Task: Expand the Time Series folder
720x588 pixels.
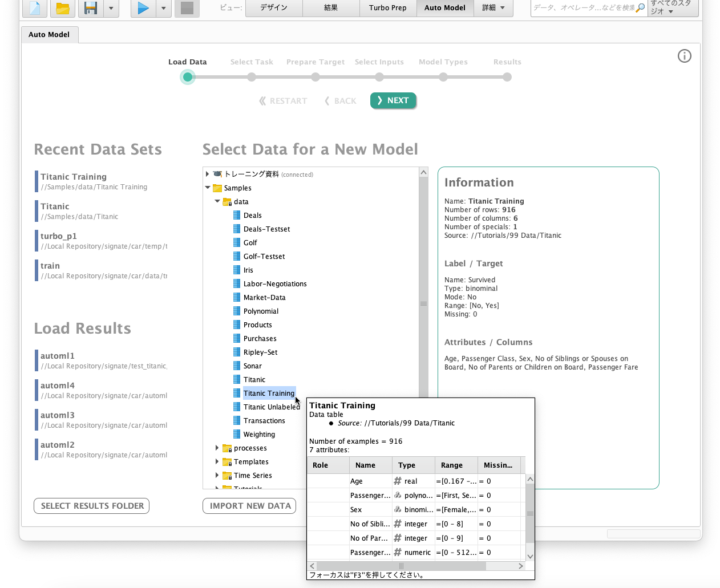Action: [217, 475]
